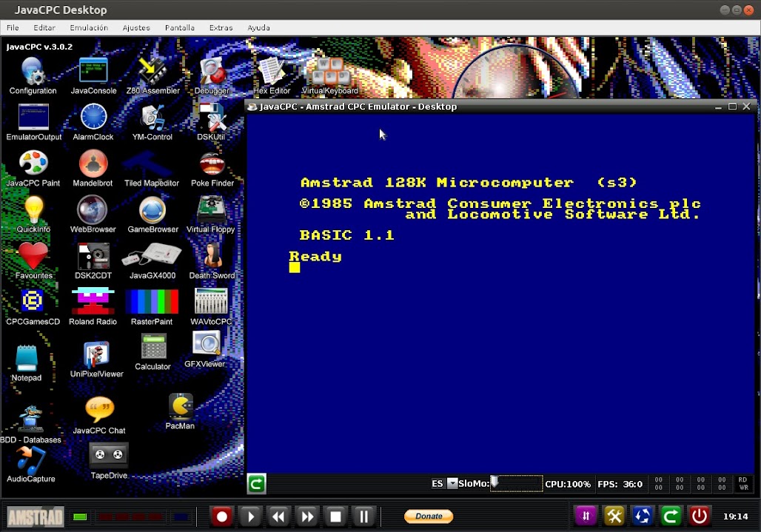Click the pause button
761x532 pixels.
click(x=363, y=516)
